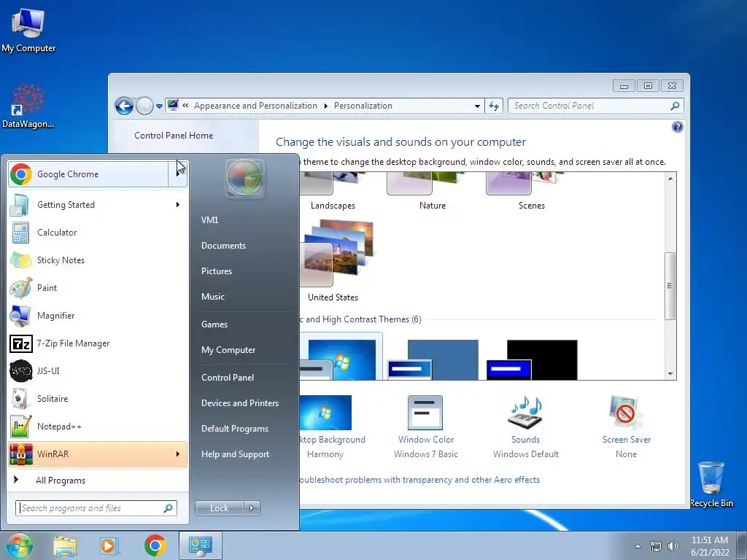
Task: Select the black high contrast theme
Action: [x=532, y=359]
